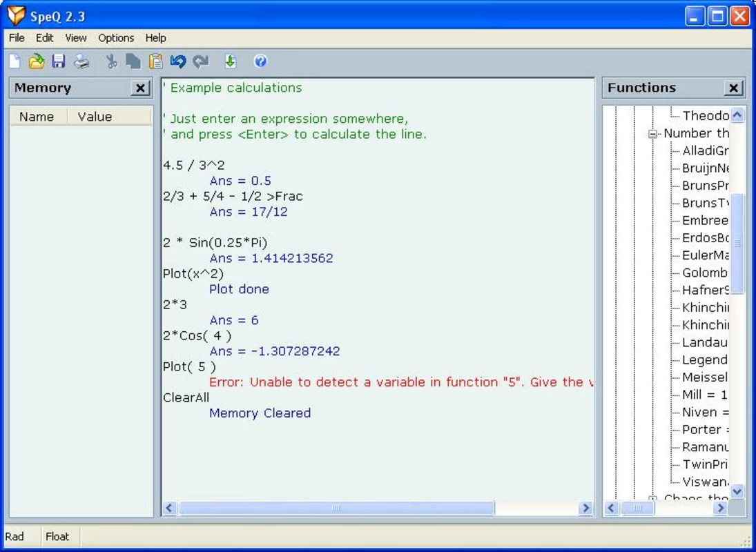Click the result "Ans = 17/12"
Viewport: 756px width, 552px height.
click(x=249, y=212)
